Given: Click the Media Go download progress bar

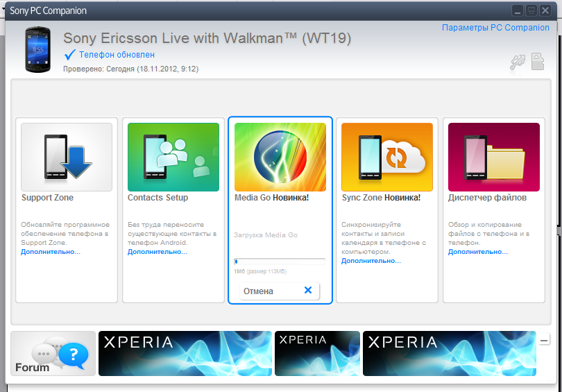Looking at the screenshot, I should pos(280,262).
